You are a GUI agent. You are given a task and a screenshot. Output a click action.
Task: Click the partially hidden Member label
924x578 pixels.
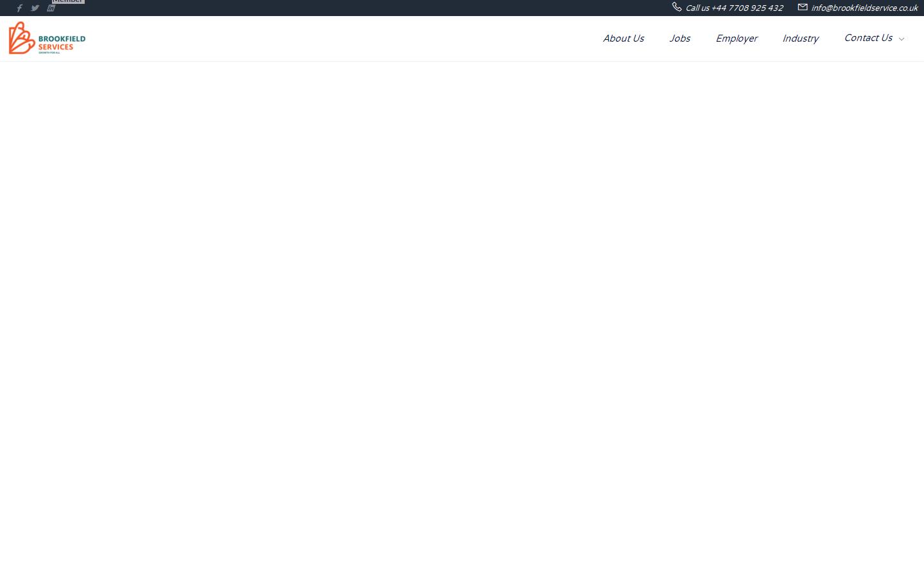click(67, 1)
